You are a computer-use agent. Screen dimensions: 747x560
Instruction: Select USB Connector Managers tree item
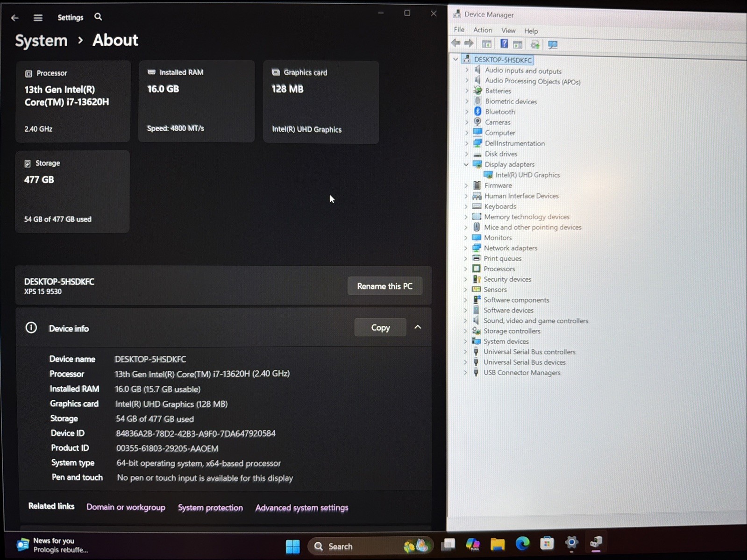point(522,372)
